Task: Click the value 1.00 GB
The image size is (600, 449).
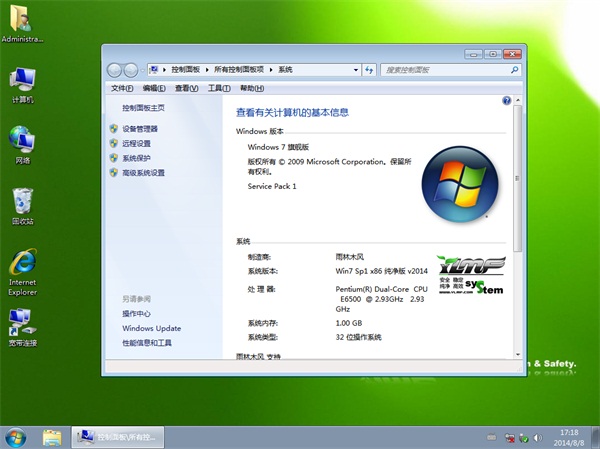Action: coord(349,323)
